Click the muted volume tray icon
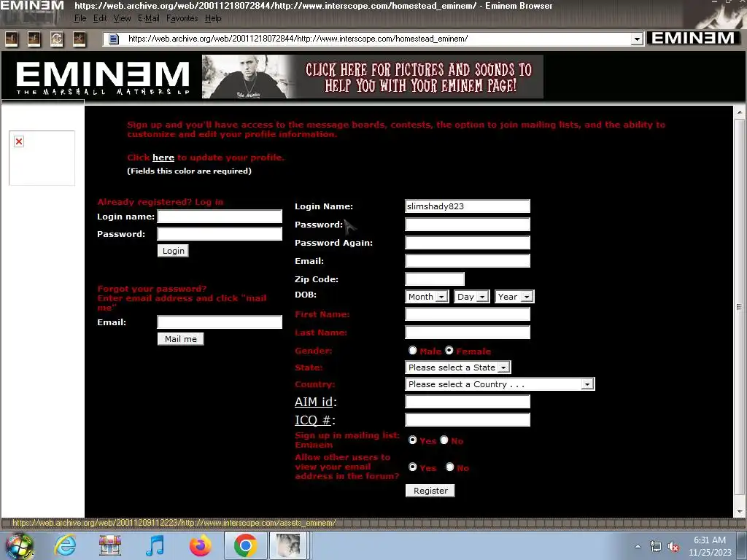This screenshot has height=560, width=747. (x=673, y=547)
